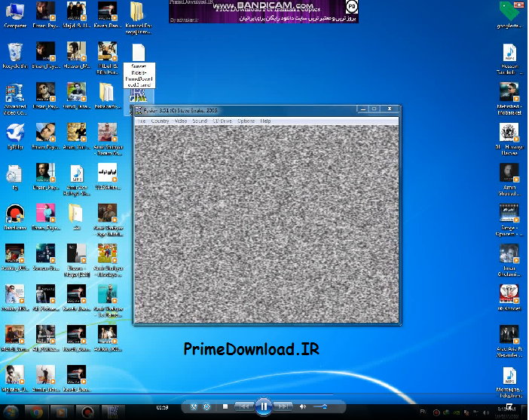Open the Computer desktop icon
Image resolution: width=529 pixels, height=420 pixels.
coord(15,15)
